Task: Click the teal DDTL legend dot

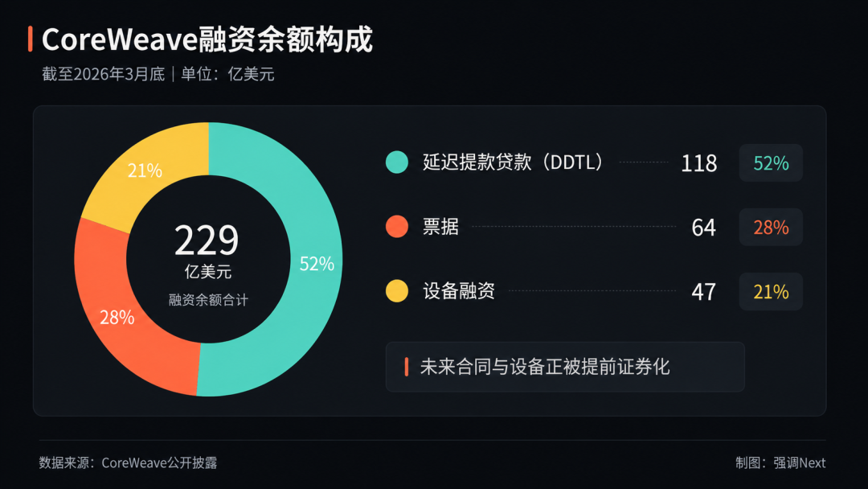Action: pos(397,162)
